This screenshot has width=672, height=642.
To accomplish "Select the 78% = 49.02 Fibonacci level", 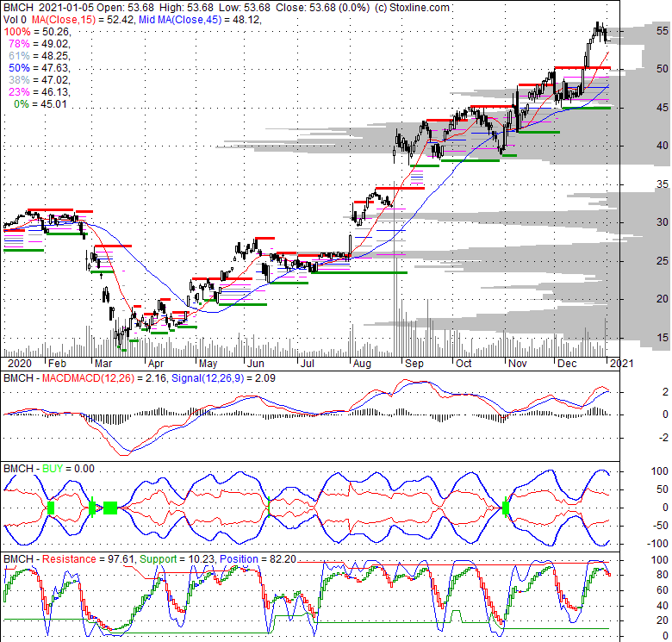I will (x=39, y=44).
